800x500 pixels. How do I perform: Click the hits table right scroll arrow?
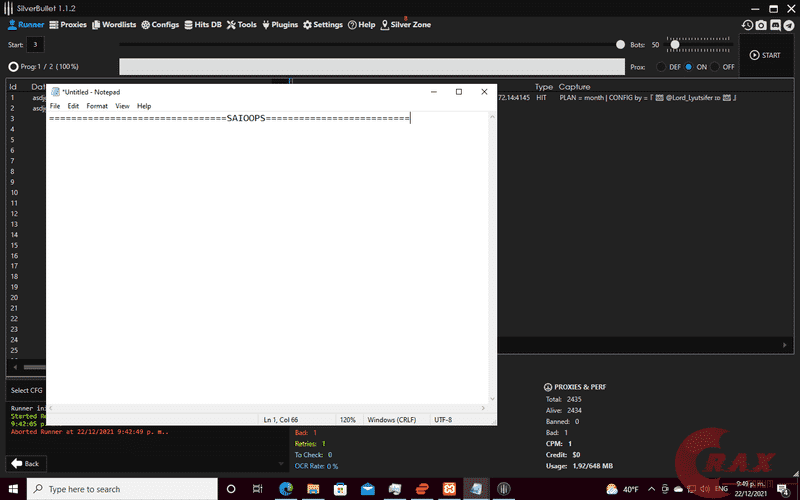coord(785,345)
